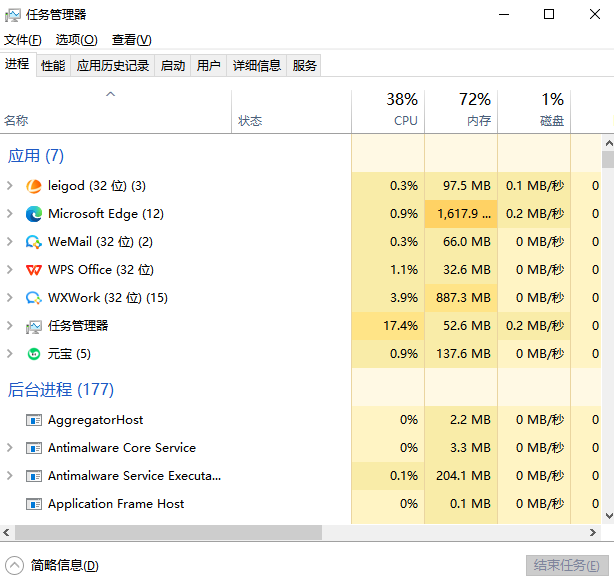Click the horizontal scrollbar thumb
The width and height of the screenshot is (614, 588).
point(168,533)
